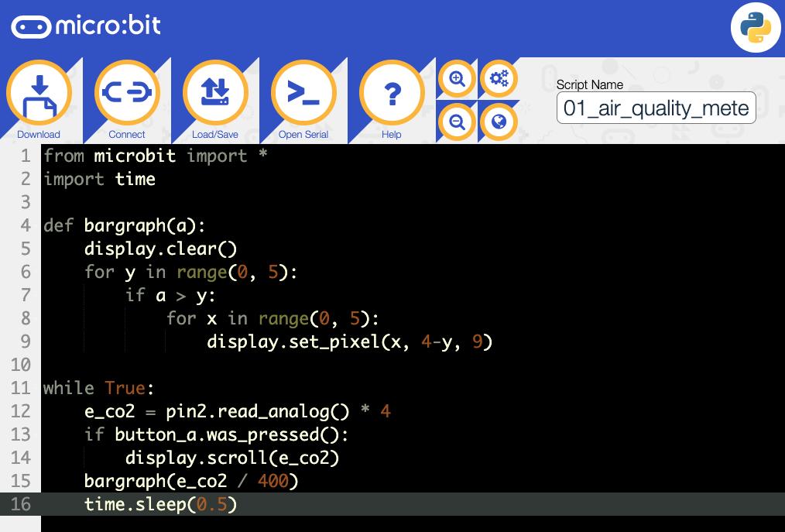The image size is (785, 532).
Task: Click line 12 'e_co2 = pin2.read_analog() * 4'
Action: click(238, 411)
